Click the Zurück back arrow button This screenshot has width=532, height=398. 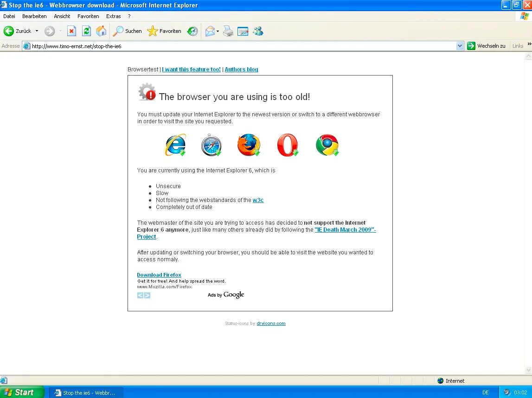pyautogui.click(x=17, y=31)
